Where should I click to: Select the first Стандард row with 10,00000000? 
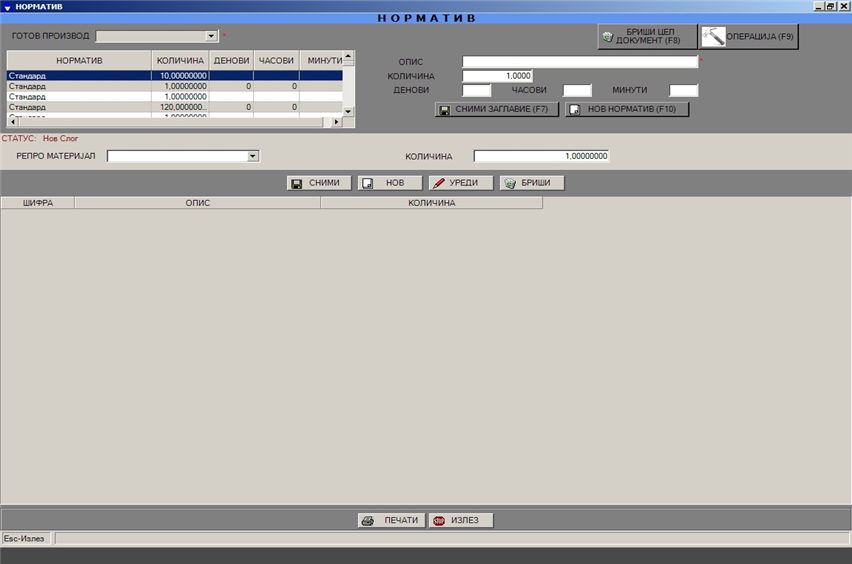(x=80, y=75)
